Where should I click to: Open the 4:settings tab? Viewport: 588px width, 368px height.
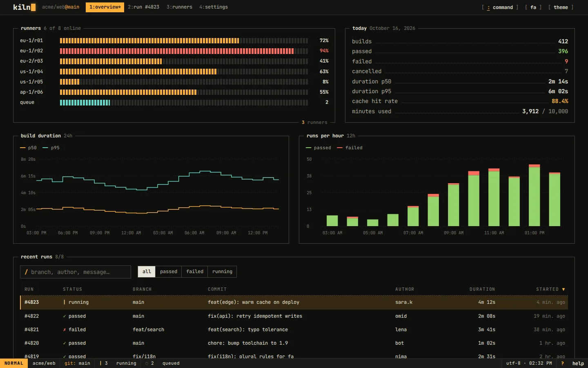coord(214,7)
